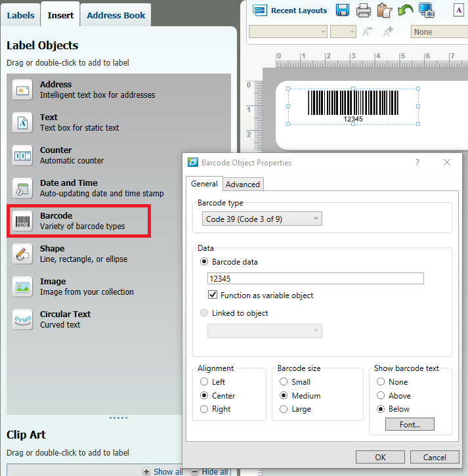Viewport: 468px width, 476px height.
Task: Set barcode size to Large
Action: coord(284,409)
